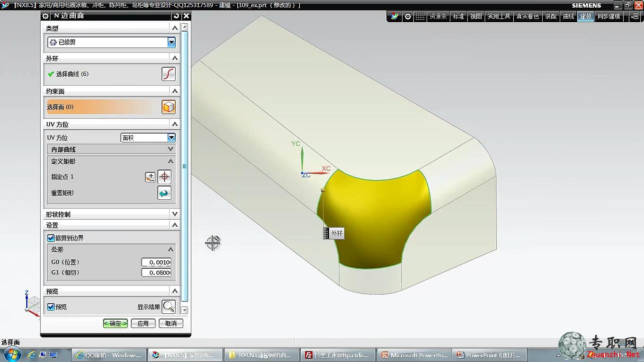
Task: Toggle the 预览 preview checkbox
Action: tap(51, 307)
